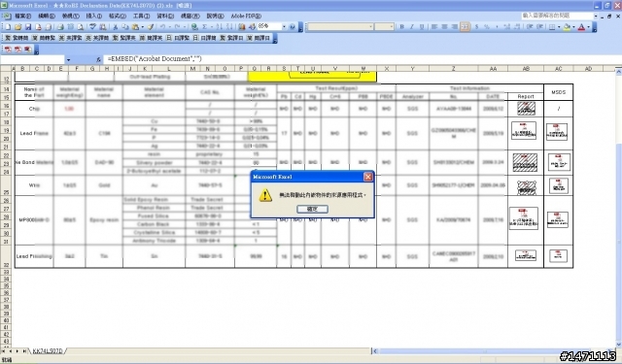Open the 工具(T) Tools menu
Screen dimensions: 622x364
[x=141, y=16]
